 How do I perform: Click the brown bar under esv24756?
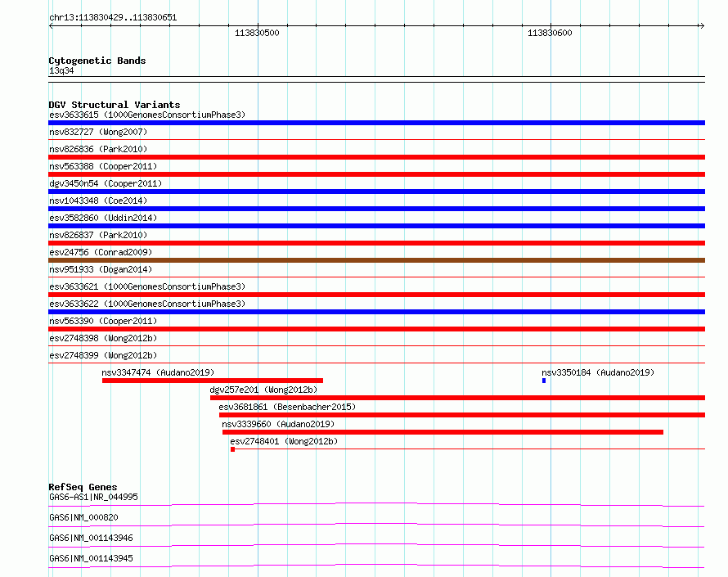(376, 260)
